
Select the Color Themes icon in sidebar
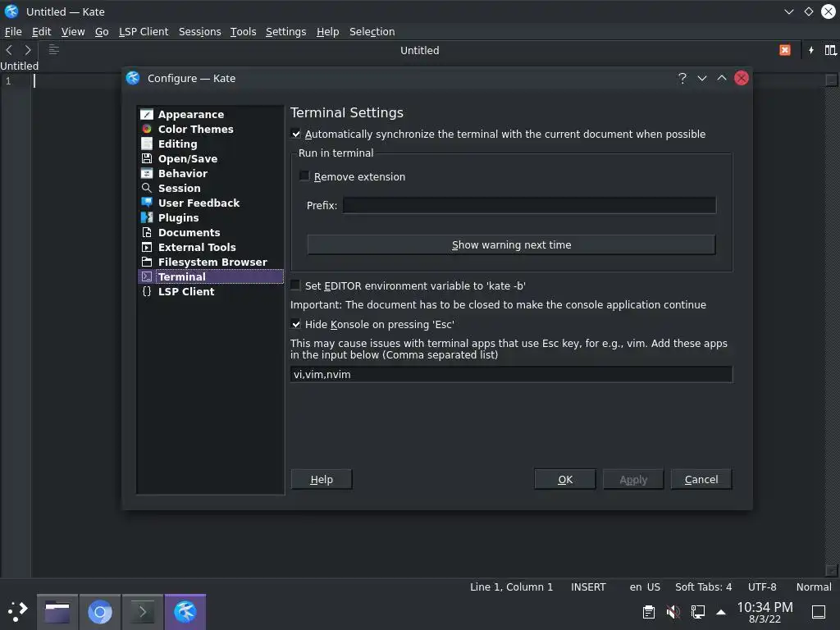(x=146, y=129)
